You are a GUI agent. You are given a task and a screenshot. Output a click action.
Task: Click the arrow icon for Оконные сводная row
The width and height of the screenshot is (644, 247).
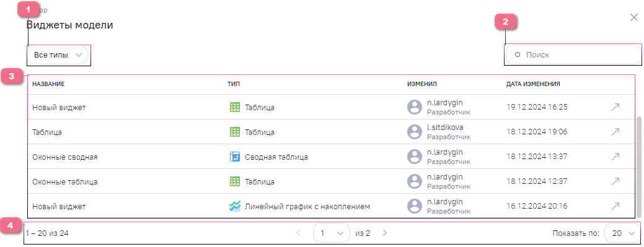pyautogui.click(x=615, y=157)
